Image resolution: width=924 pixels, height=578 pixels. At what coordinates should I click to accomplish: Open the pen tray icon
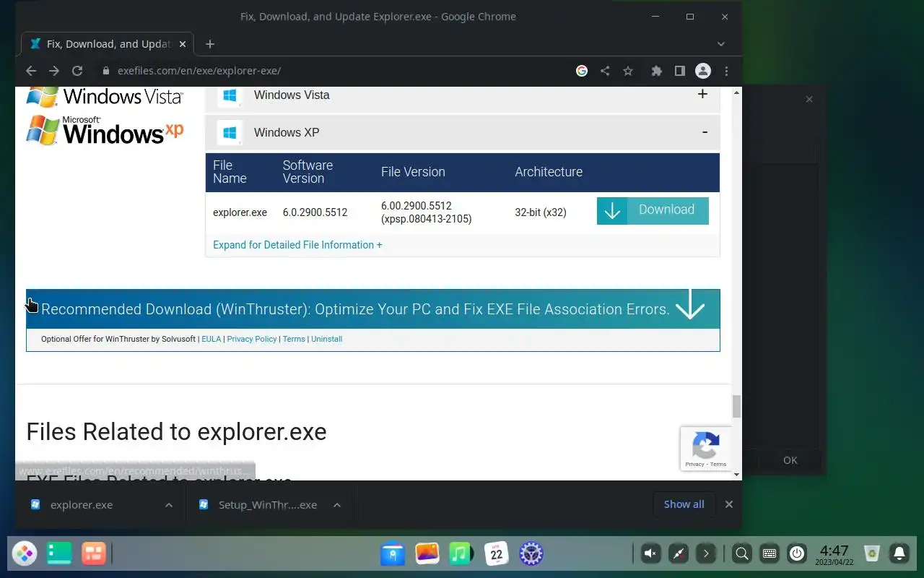coord(679,554)
